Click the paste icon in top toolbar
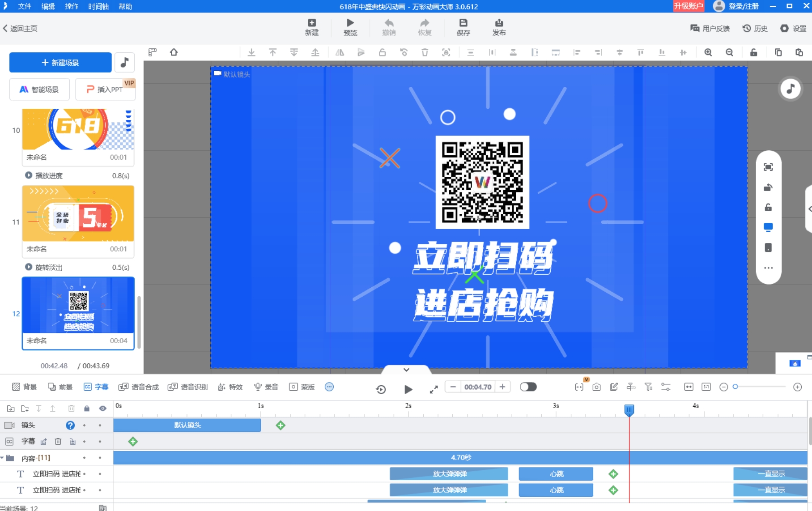The height and width of the screenshot is (511, 812). click(799, 52)
